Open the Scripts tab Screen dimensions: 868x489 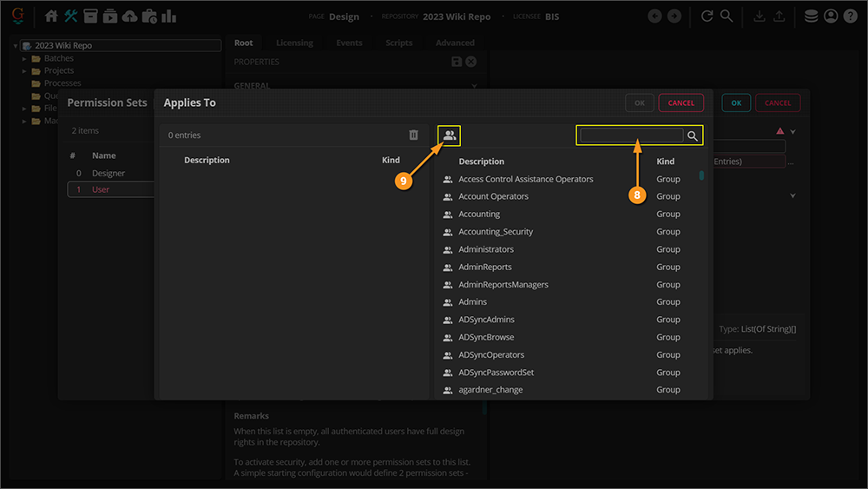pyautogui.click(x=398, y=43)
